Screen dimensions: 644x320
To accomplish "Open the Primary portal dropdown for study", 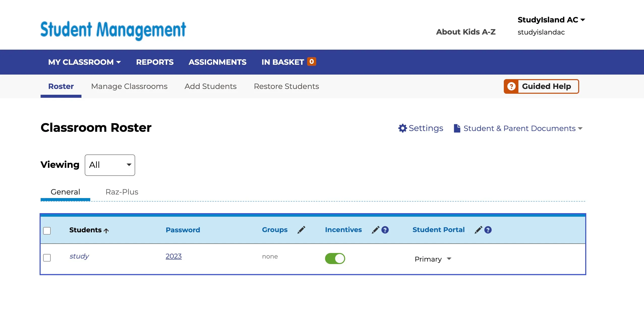I will click(433, 259).
